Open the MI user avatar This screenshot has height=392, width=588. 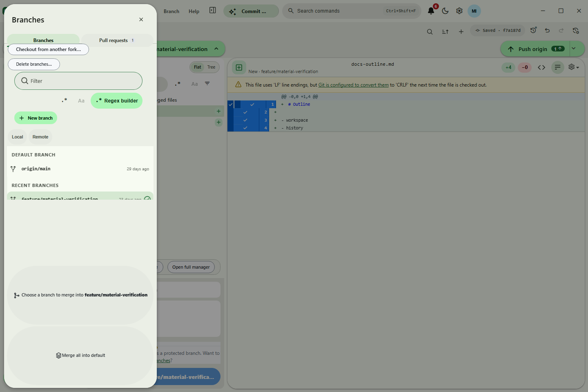(x=474, y=11)
